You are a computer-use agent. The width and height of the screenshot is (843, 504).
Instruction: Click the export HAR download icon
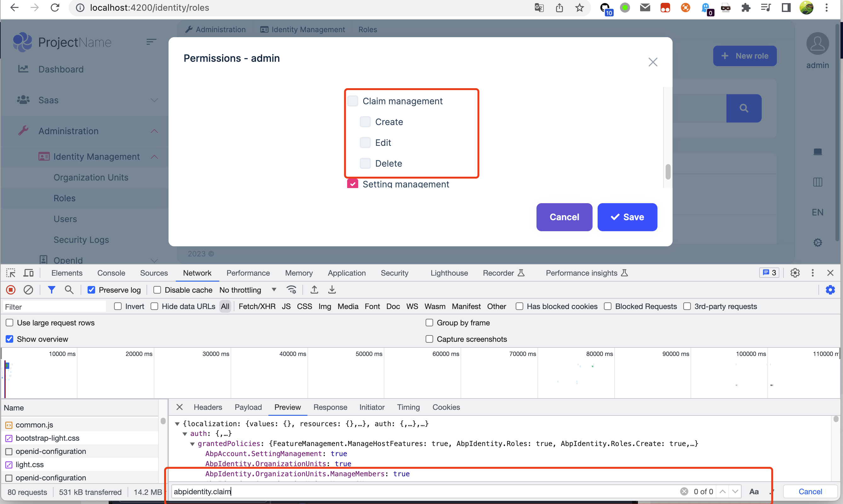coord(332,290)
